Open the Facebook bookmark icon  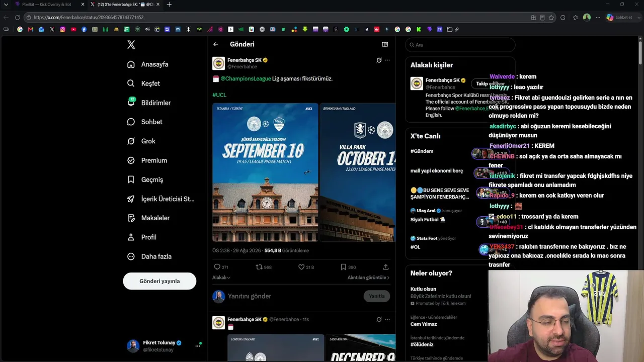coord(84,30)
